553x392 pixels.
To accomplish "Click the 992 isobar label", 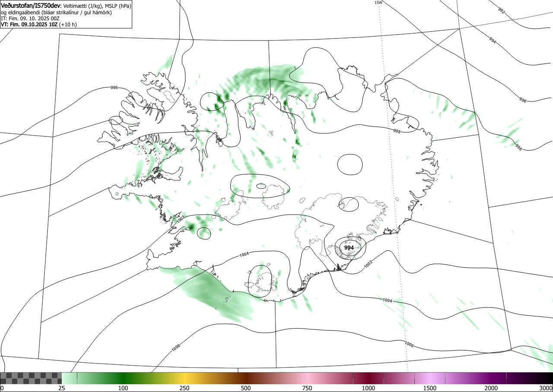I will point(501,11).
